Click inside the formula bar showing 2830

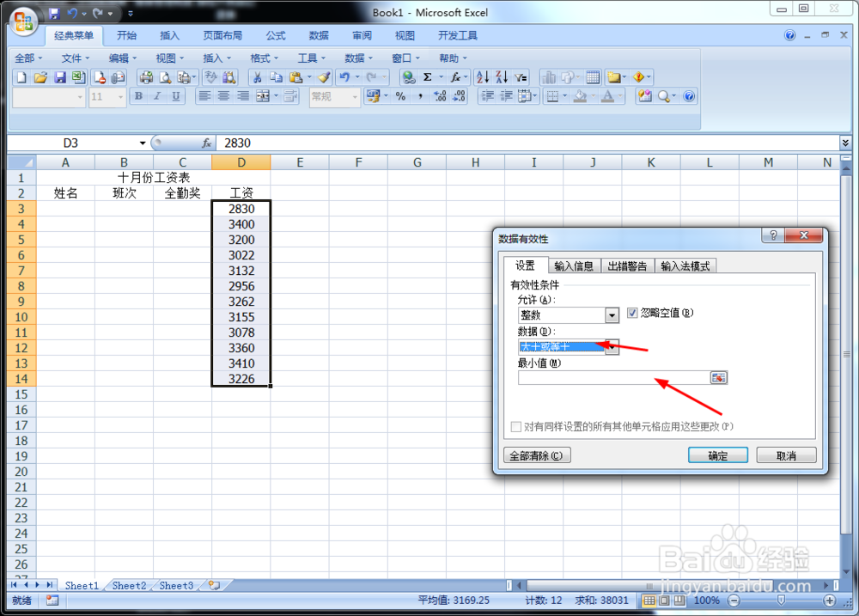point(527,143)
